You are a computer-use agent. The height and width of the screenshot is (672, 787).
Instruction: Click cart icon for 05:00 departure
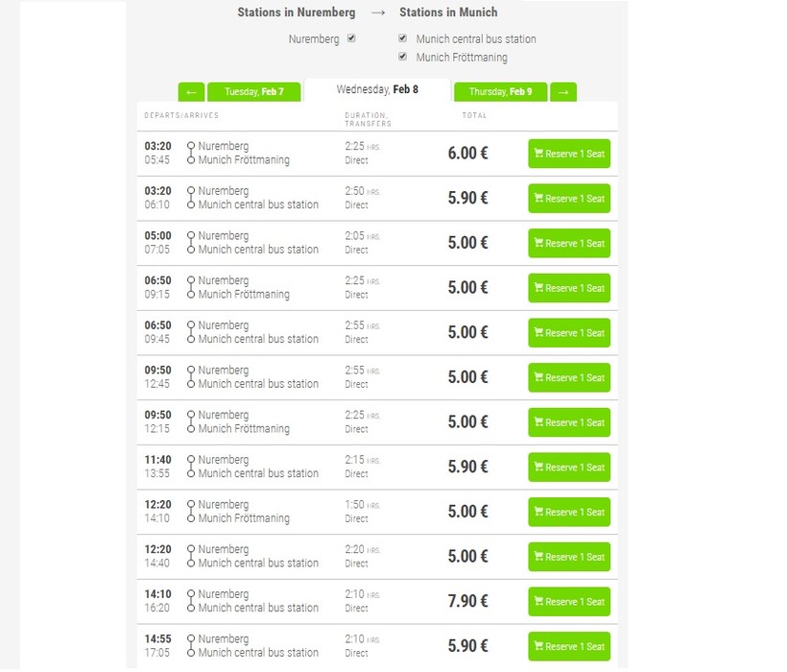(539, 244)
